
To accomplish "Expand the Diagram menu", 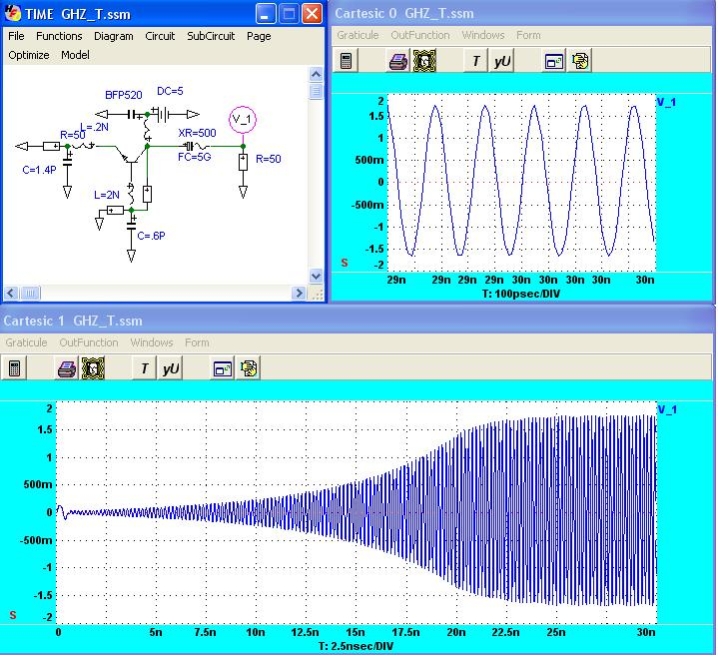I will (113, 36).
